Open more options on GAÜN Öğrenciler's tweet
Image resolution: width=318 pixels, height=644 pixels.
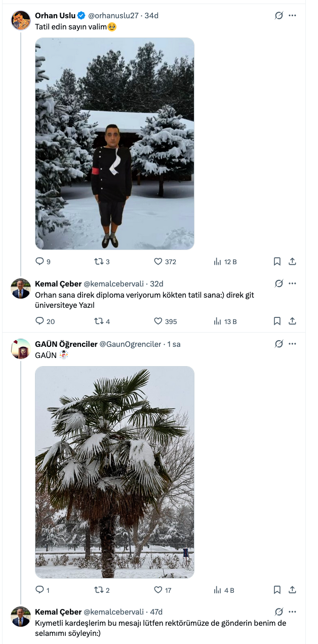(292, 344)
